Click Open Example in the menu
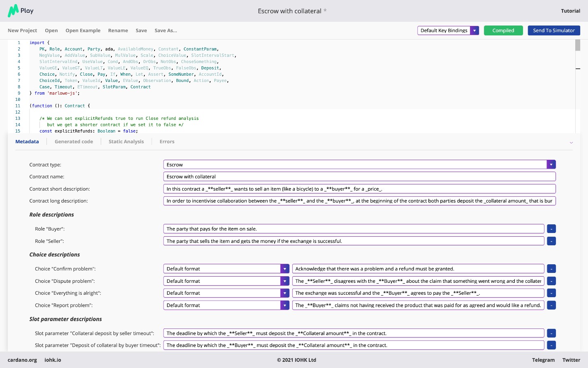The height and width of the screenshot is (368, 588). (x=83, y=30)
